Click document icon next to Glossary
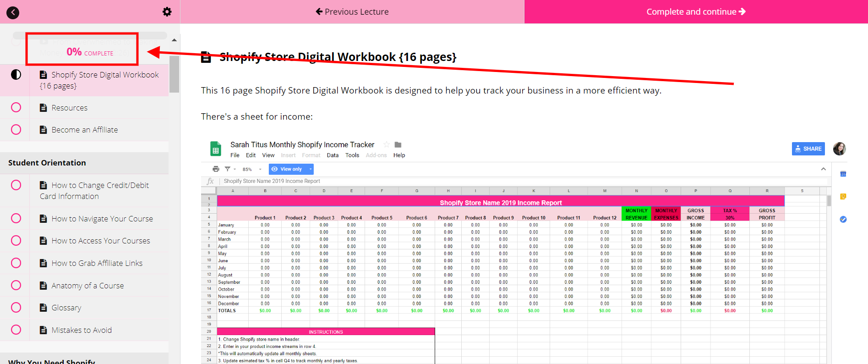This screenshot has width=868, height=364. click(44, 308)
